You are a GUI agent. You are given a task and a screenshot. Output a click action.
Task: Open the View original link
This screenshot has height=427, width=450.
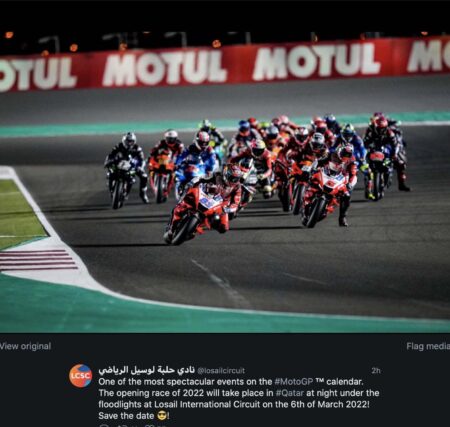tap(25, 346)
